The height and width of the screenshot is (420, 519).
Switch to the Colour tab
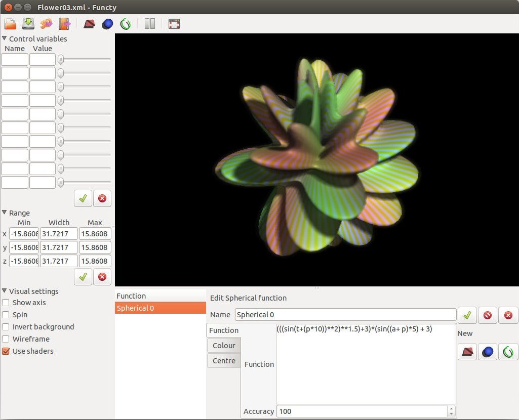point(224,345)
